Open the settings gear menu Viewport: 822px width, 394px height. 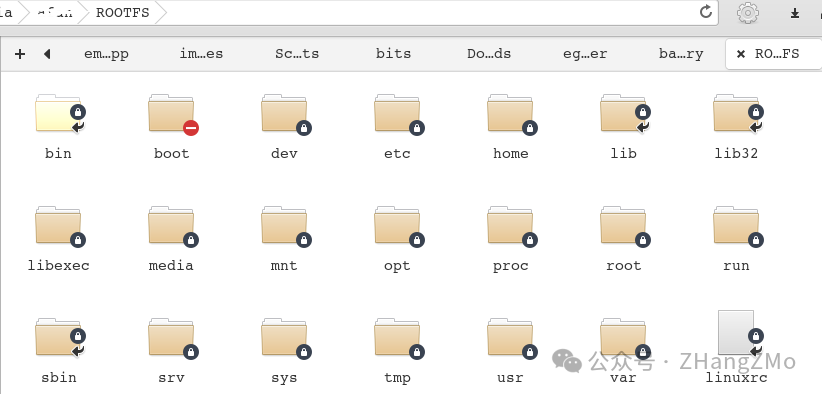click(748, 13)
